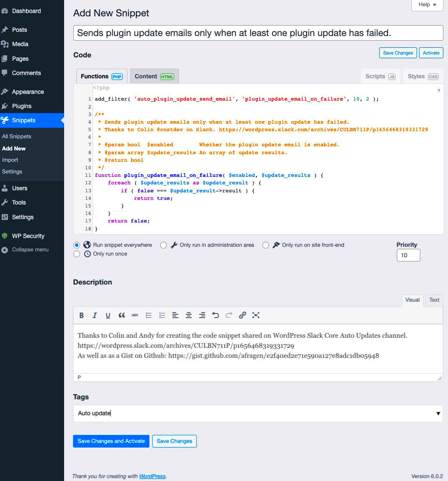448x481 pixels.
Task: Click code line 14 'return true;'
Action: 153,199
